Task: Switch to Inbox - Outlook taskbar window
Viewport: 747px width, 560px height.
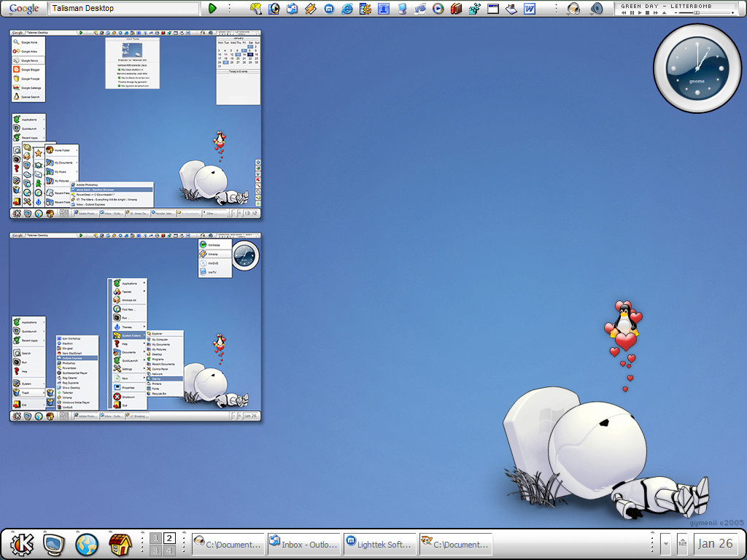Action: (x=304, y=544)
